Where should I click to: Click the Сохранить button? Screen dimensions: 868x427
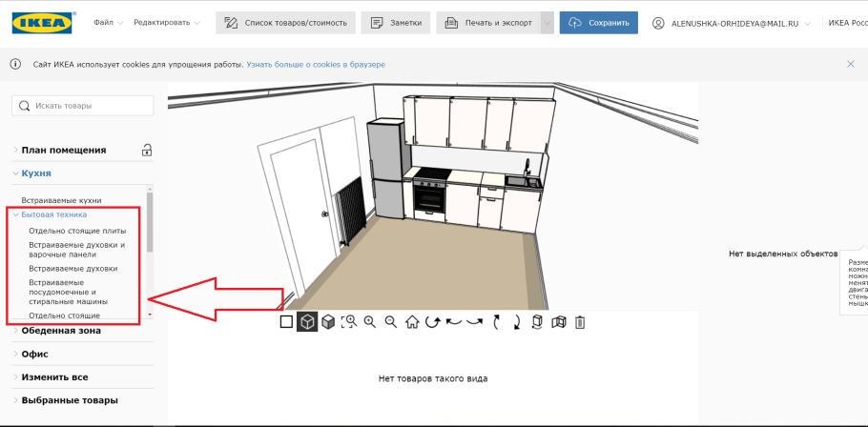coord(598,23)
